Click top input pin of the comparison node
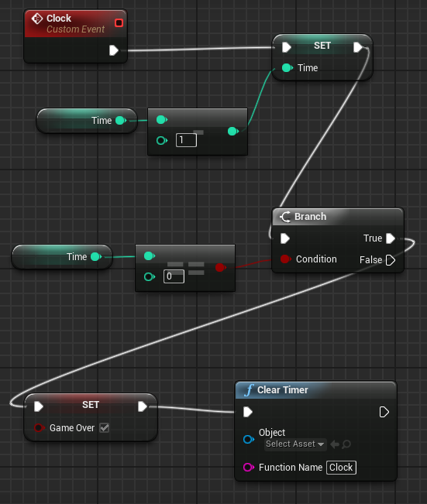Image resolution: width=427 pixels, height=504 pixels. 150,255
